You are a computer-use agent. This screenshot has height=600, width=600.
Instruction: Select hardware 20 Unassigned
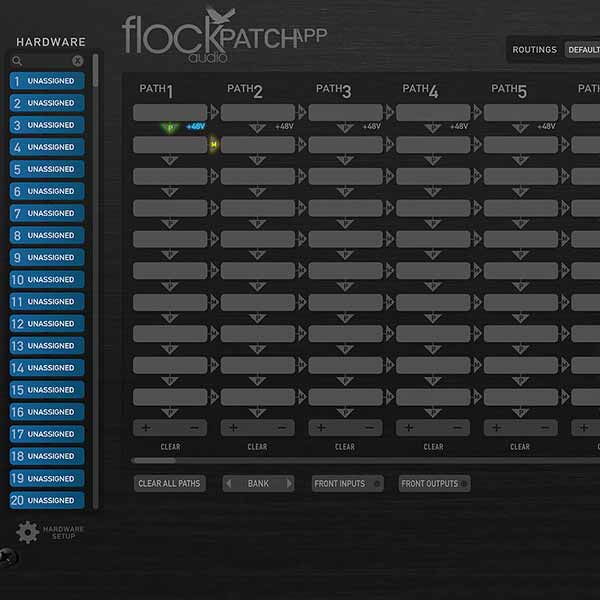point(47,500)
